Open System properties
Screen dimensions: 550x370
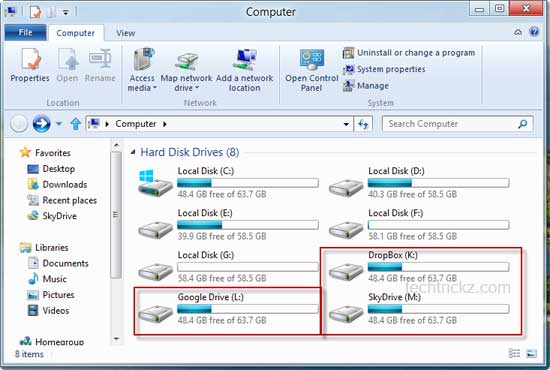[x=384, y=69]
